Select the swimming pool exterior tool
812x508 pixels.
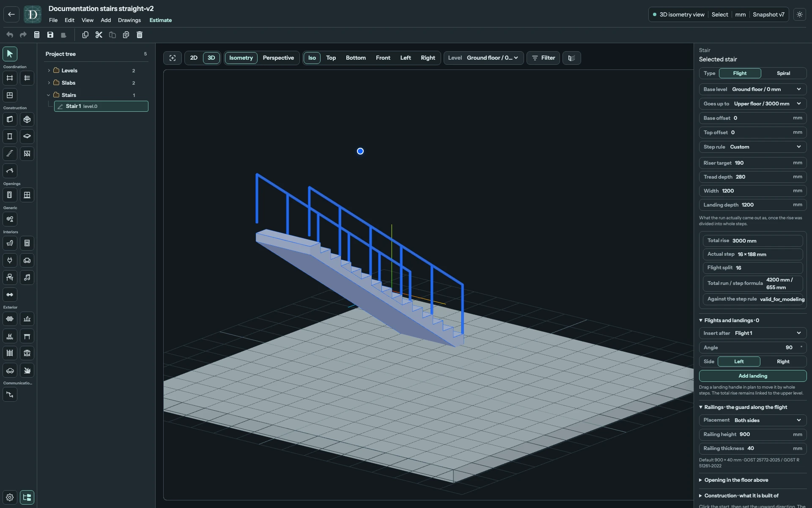click(10, 336)
